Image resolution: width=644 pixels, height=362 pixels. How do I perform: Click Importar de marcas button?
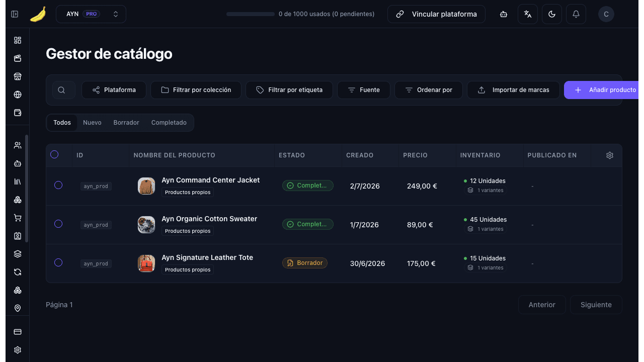pyautogui.click(x=513, y=90)
